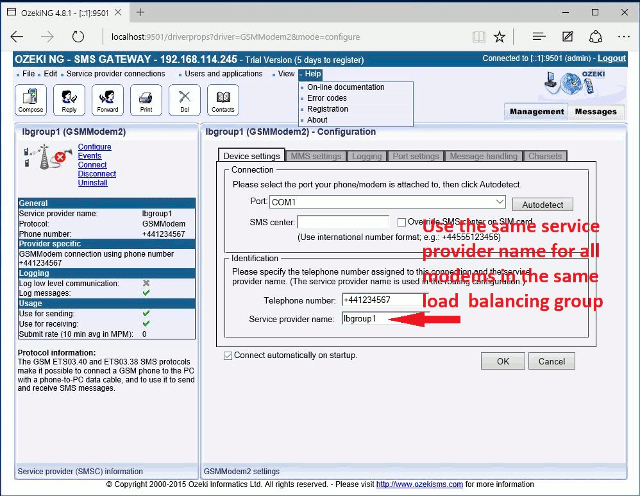Image resolution: width=640 pixels, height=496 pixels.
Task: Click the Print toolbar icon
Action: [146, 100]
